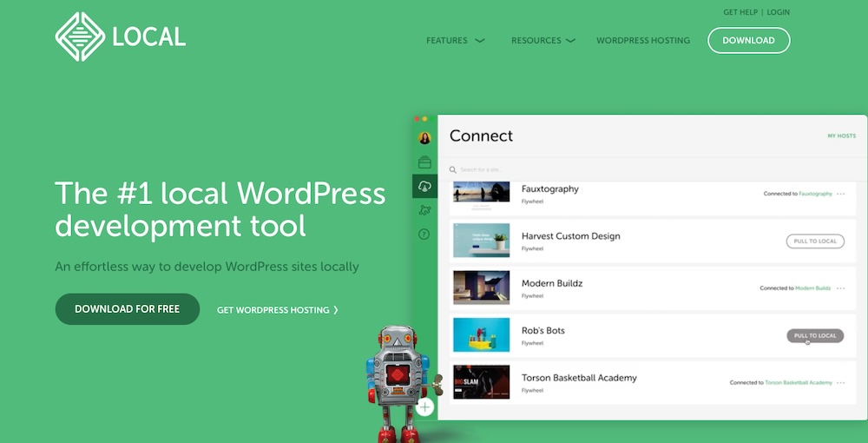This screenshot has height=443, width=868.
Task: Click the Download For Free button
Action: pyautogui.click(x=128, y=309)
